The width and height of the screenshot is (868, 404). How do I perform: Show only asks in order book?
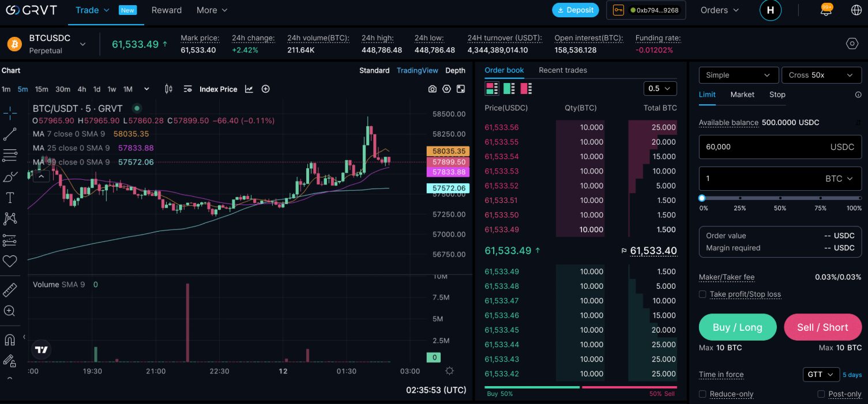coord(526,89)
